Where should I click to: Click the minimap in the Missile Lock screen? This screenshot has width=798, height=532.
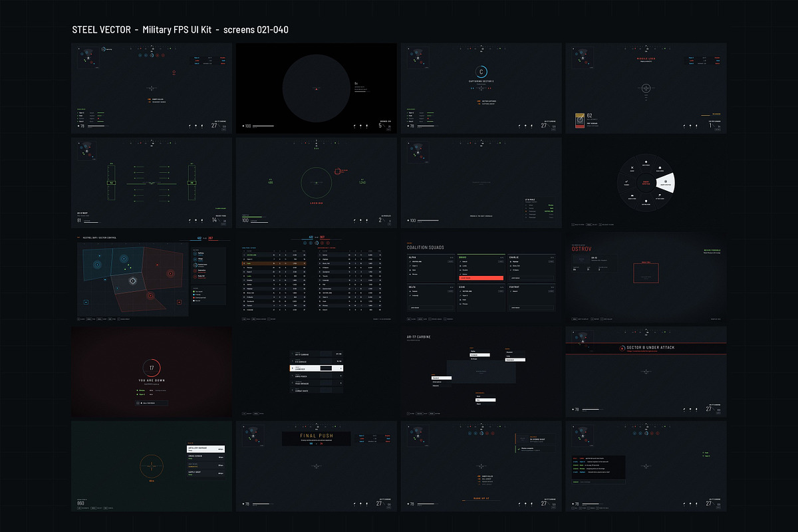(582, 59)
